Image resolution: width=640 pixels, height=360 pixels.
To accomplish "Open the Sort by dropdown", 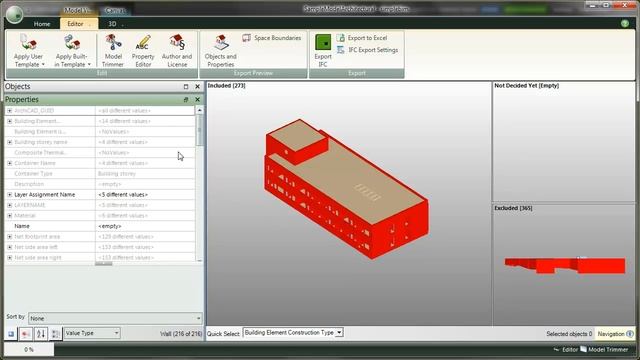I will point(115,318).
